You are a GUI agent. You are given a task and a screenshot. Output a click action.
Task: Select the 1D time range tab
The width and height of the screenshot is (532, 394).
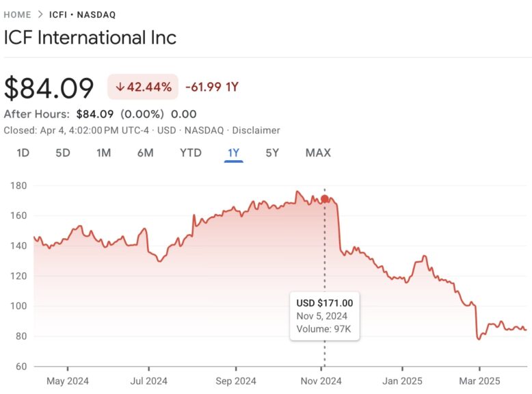pos(23,153)
